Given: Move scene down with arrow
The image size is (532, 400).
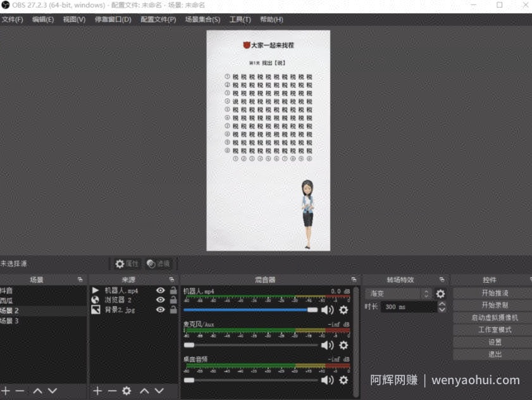Looking at the screenshot, I should pos(53,391).
